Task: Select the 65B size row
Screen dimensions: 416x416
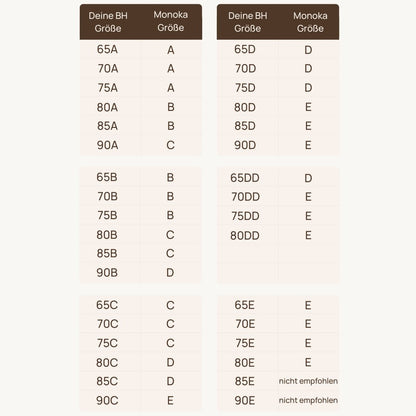Action: tap(141, 177)
